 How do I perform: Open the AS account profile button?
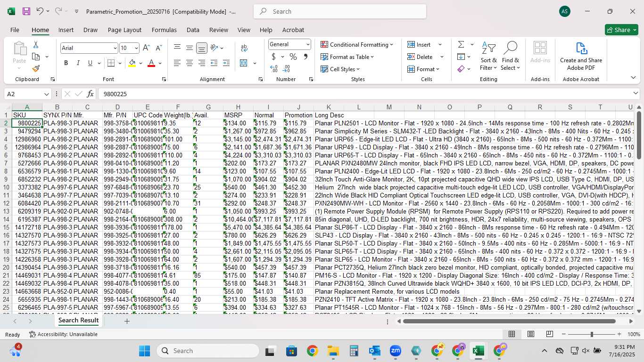564,11
